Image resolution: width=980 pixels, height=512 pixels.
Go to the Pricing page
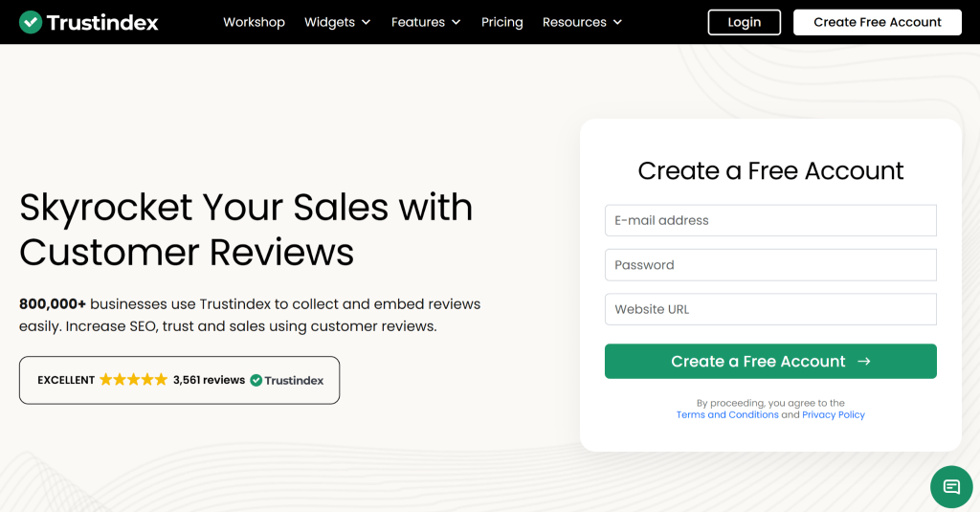[501, 22]
